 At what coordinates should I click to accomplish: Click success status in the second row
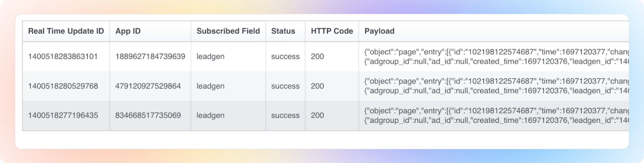pyautogui.click(x=285, y=86)
